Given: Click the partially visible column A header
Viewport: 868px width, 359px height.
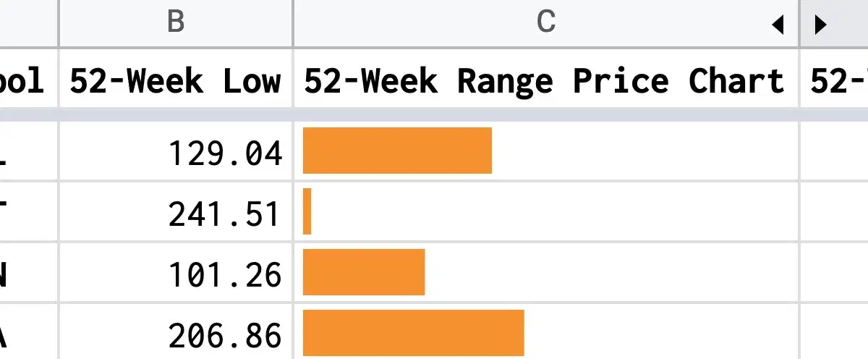Looking at the screenshot, I should (29, 23).
